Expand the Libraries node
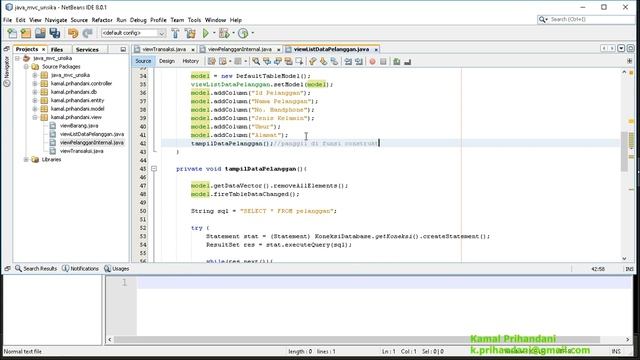This screenshot has width=640, height=360. pyautogui.click(x=26, y=160)
